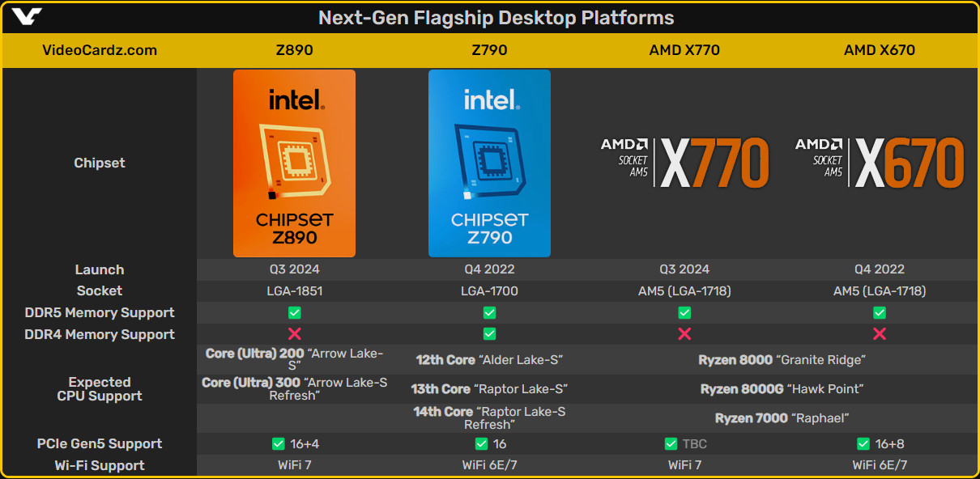Click the AMD X670 logo
This screenshot has height=479, width=980.
point(880,162)
